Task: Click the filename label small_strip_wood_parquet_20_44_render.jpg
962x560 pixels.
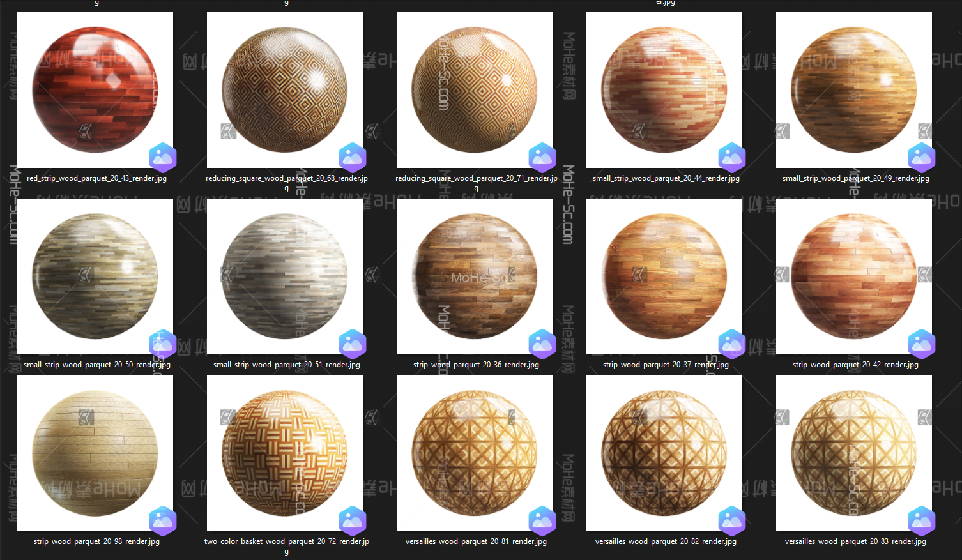Action: [666, 178]
